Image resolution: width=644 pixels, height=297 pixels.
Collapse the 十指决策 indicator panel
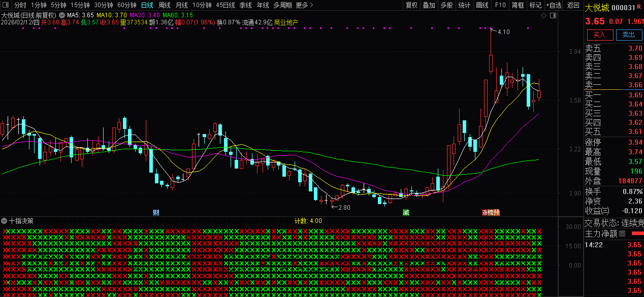click(4, 220)
